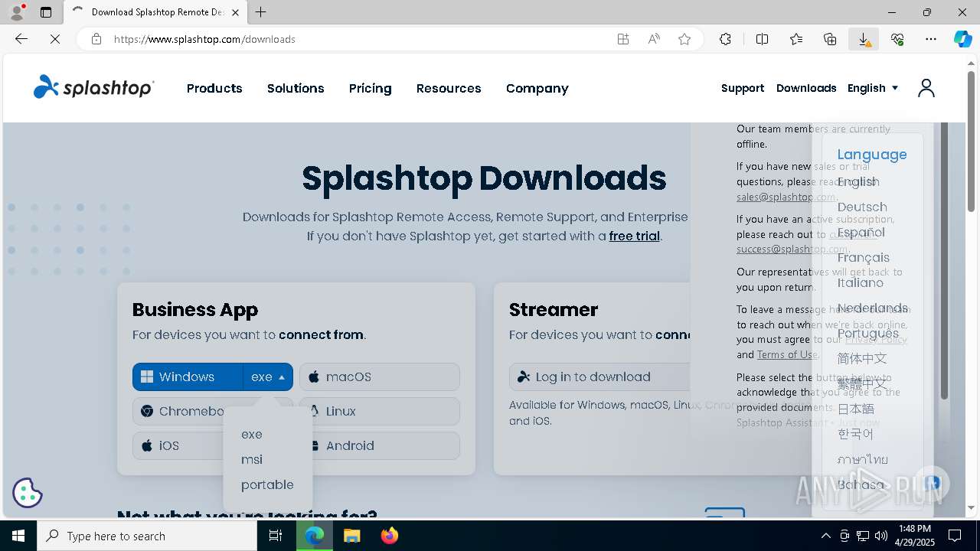This screenshot has height=551, width=980.
Task: Launch Firefox from the taskbar
Action: coord(389,536)
